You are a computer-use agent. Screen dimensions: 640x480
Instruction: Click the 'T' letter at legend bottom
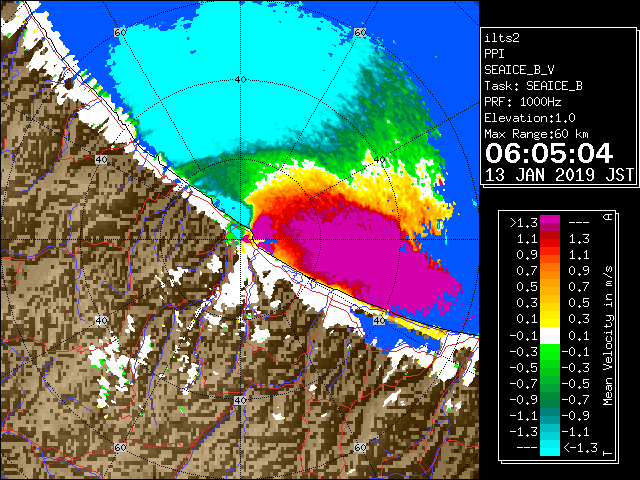[x=609, y=453]
